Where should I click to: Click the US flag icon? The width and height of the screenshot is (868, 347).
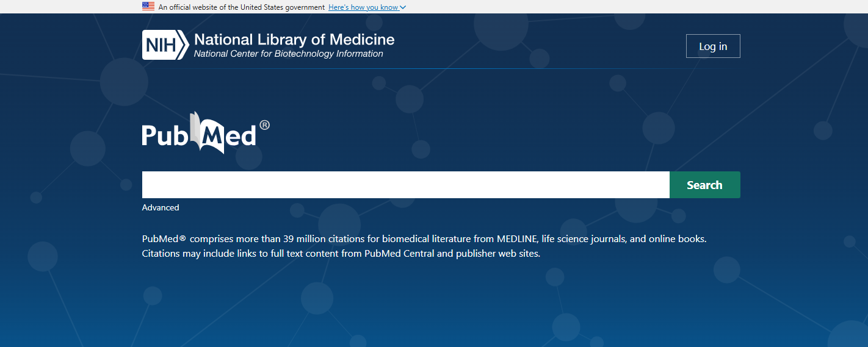click(148, 7)
